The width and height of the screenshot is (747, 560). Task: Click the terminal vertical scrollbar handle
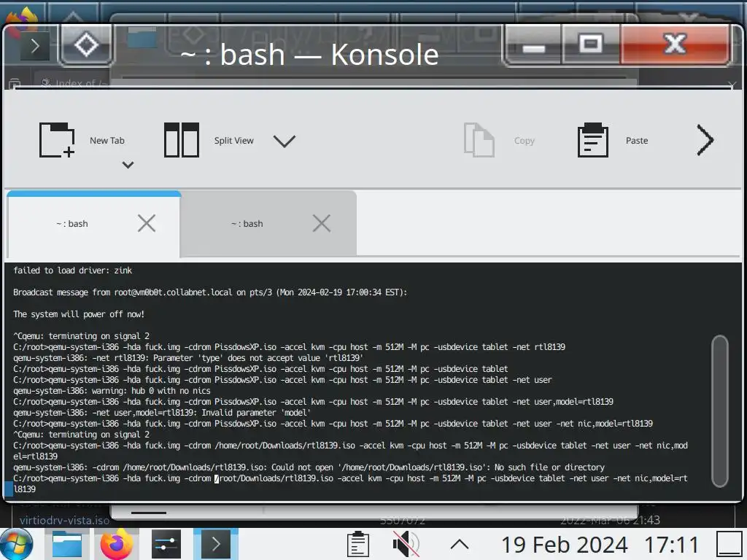719,411
